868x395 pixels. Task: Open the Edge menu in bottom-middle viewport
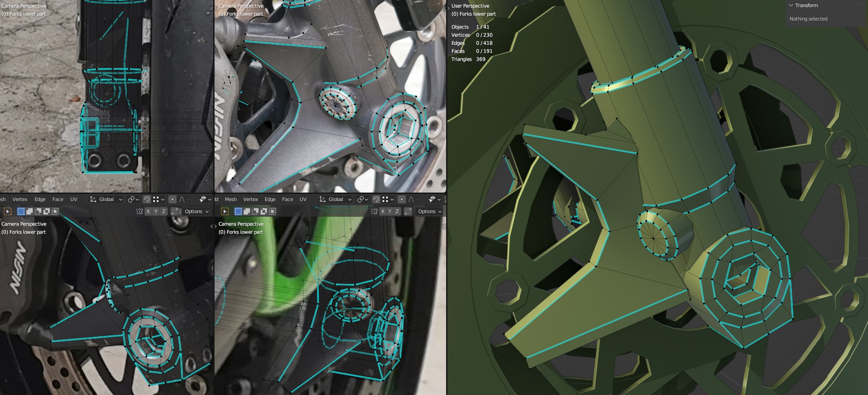tap(270, 199)
